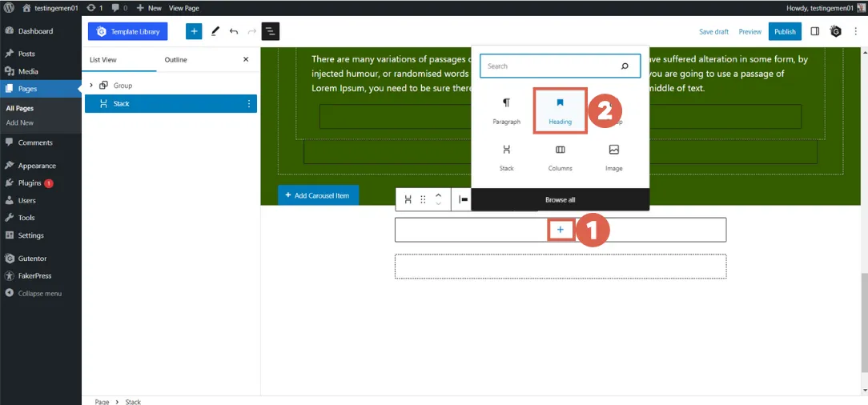Open Settings in the sidebar
The height and width of the screenshot is (405, 868).
point(30,235)
